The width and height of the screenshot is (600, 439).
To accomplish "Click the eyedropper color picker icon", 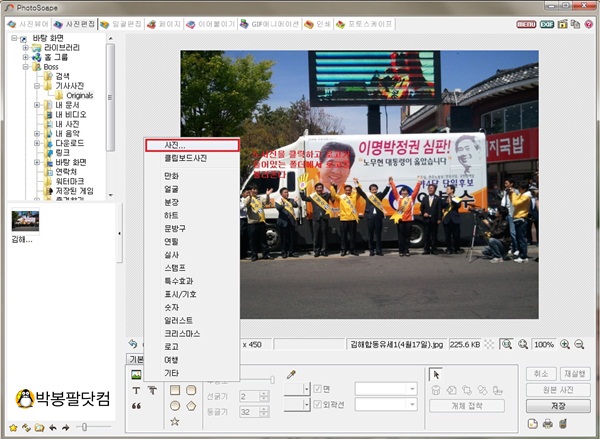I will click(x=291, y=374).
